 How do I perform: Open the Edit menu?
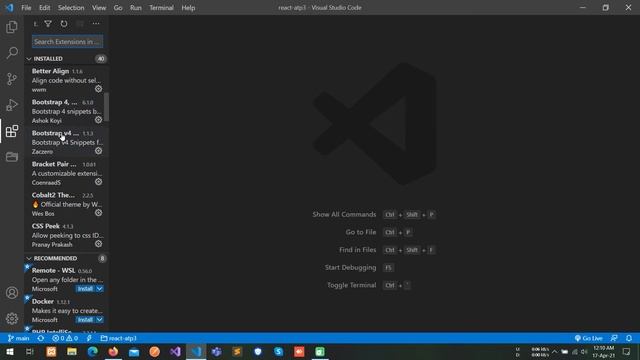click(44, 8)
